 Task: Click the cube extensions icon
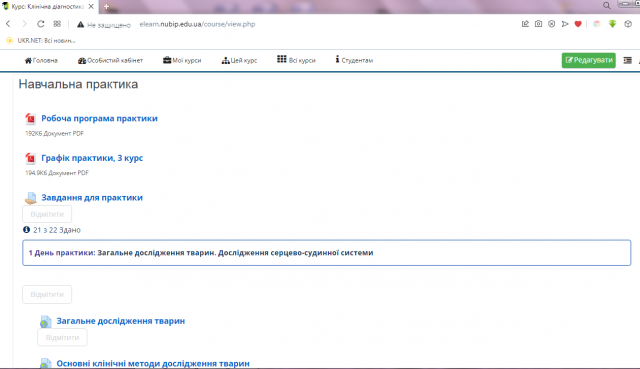[628, 24]
